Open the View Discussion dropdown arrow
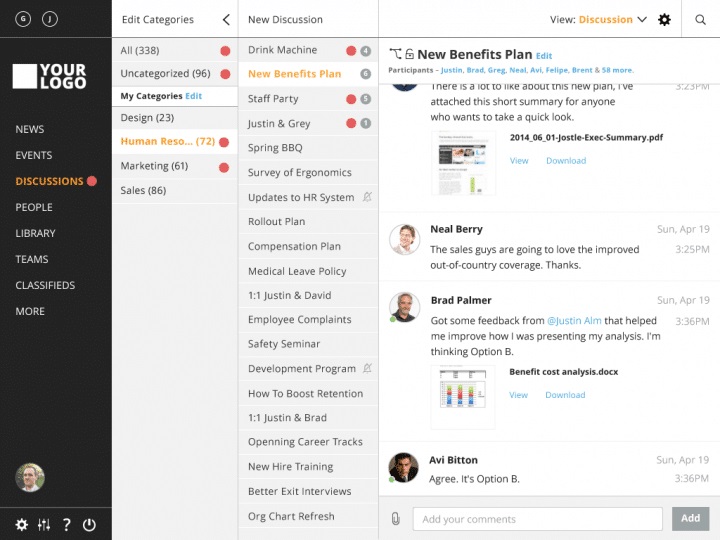 642,19
